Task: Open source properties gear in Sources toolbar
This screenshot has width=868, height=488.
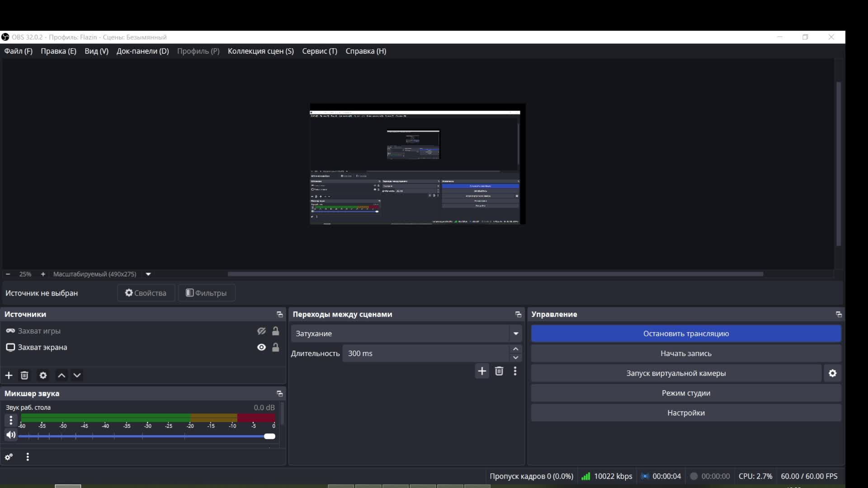Action: pyautogui.click(x=43, y=375)
